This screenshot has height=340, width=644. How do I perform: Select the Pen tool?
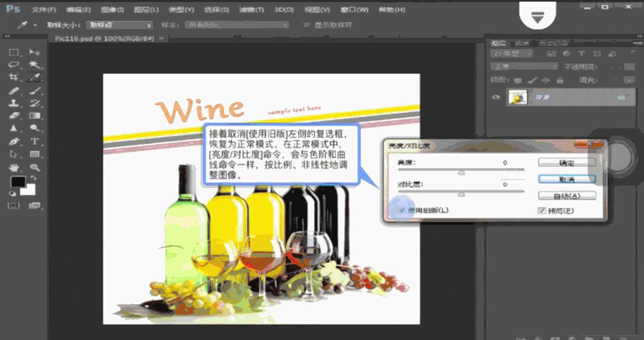coord(14,141)
